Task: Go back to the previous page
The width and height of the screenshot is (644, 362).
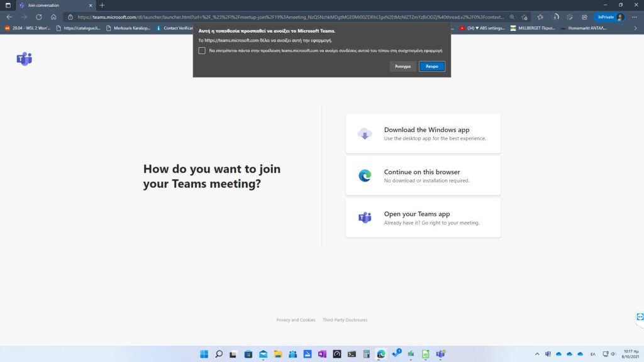Action: pyautogui.click(x=9, y=17)
